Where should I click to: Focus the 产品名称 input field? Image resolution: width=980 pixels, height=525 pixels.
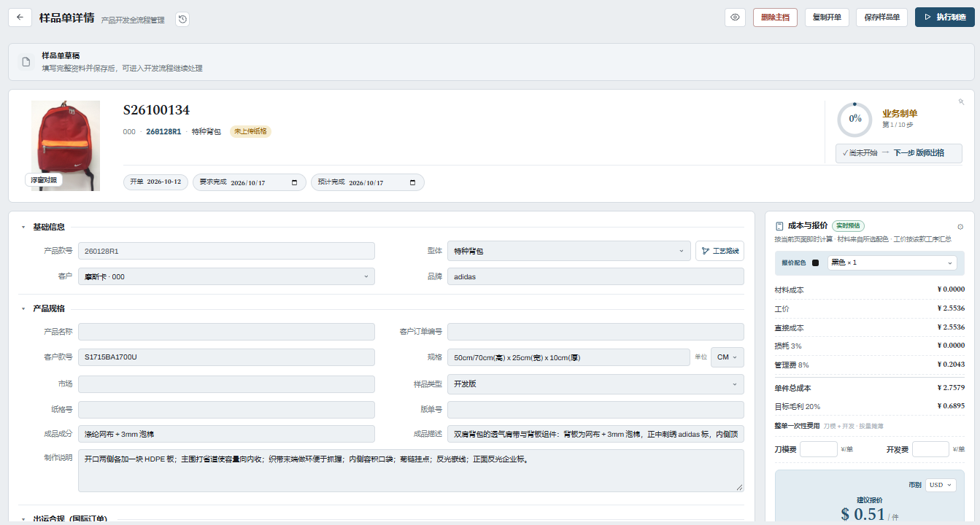(226, 332)
